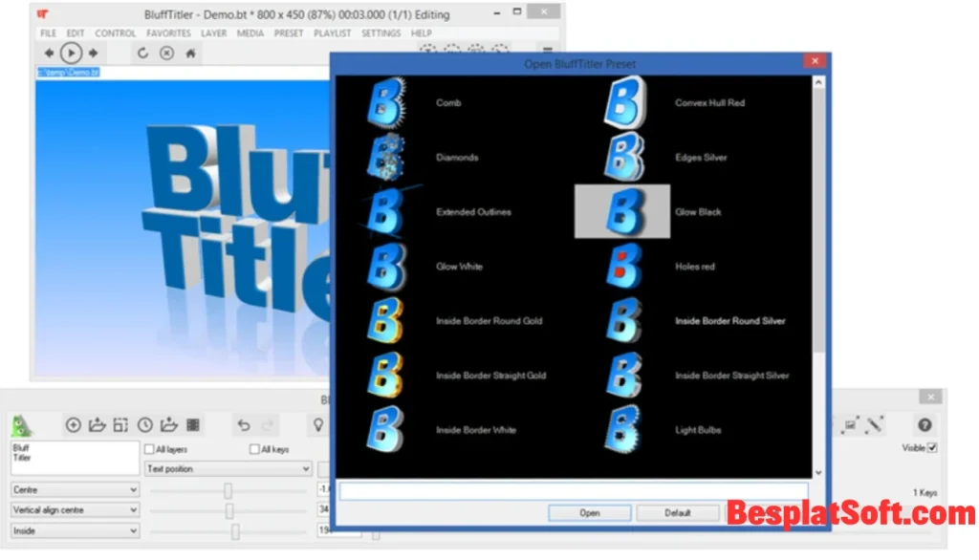The image size is (979, 560).
Task: Open the LAYER menu
Action: [x=214, y=32]
